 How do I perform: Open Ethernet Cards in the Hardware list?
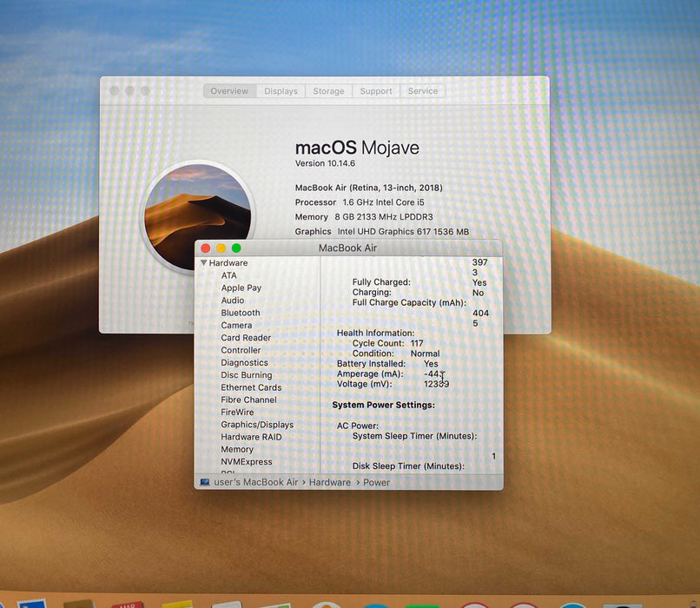click(x=251, y=387)
